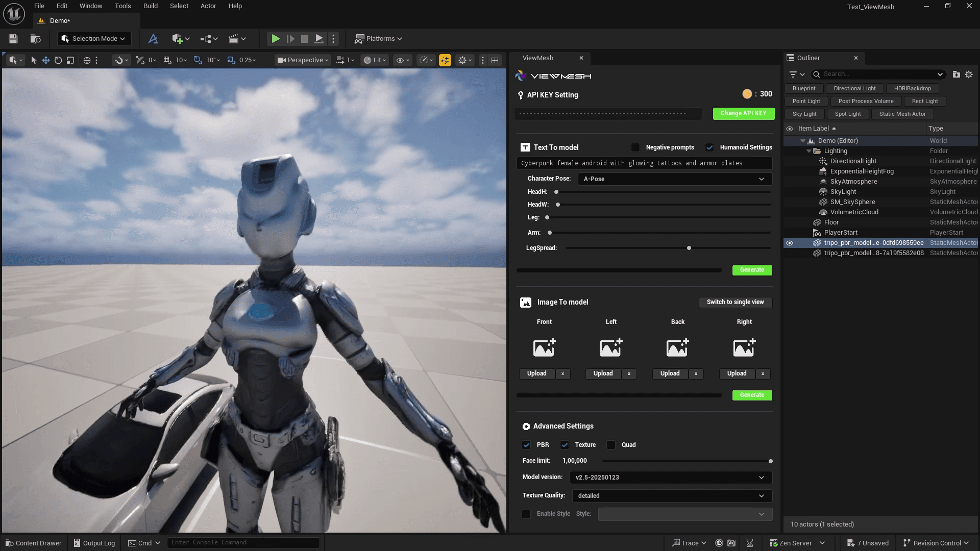
Task: Click the Front view image placeholder icon
Action: [x=544, y=347]
